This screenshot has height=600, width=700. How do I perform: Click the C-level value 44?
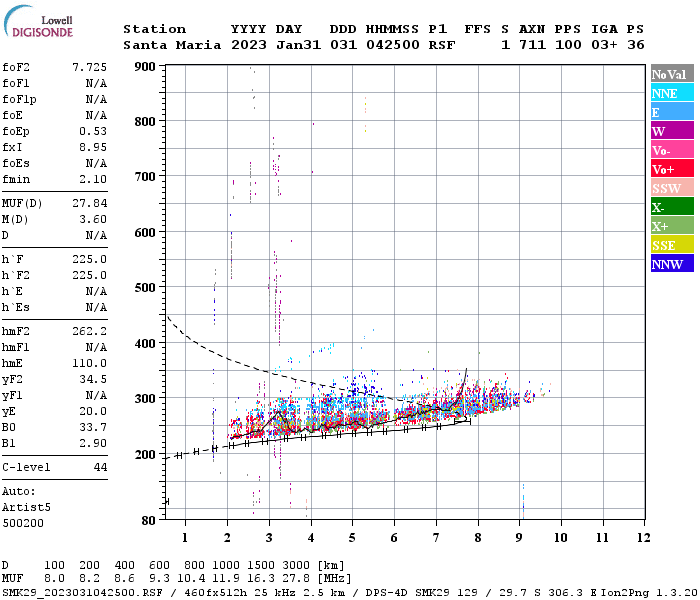(x=100, y=467)
